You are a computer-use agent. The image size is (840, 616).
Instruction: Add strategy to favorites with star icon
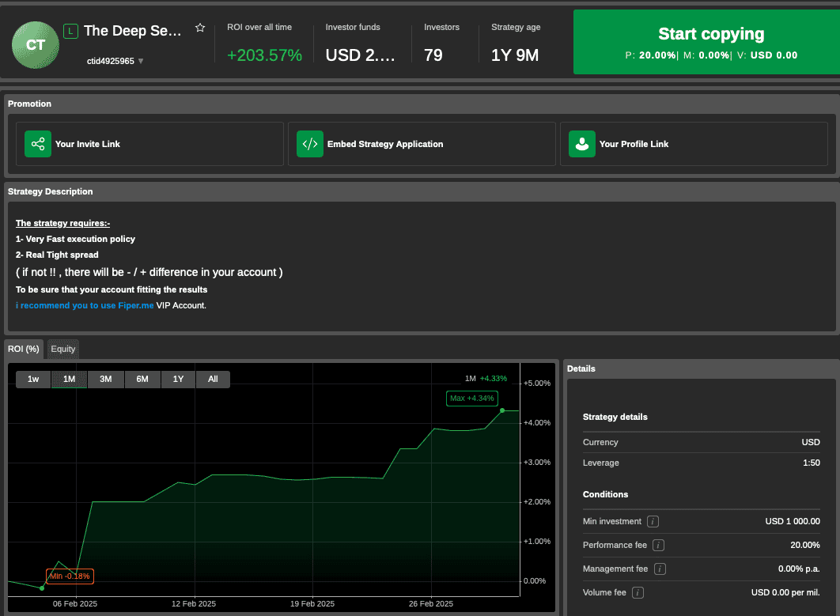click(200, 28)
